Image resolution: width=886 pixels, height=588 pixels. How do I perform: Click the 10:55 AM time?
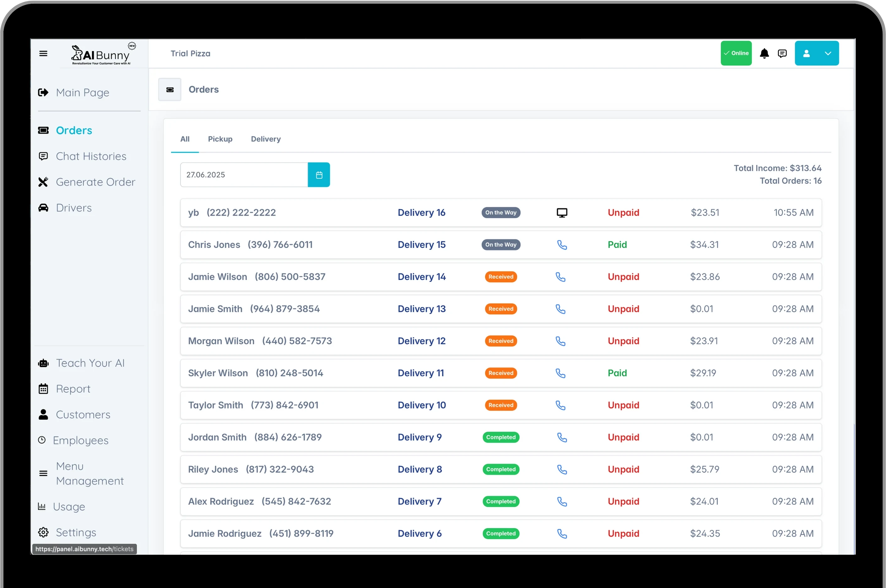click(x=793, y=213)
